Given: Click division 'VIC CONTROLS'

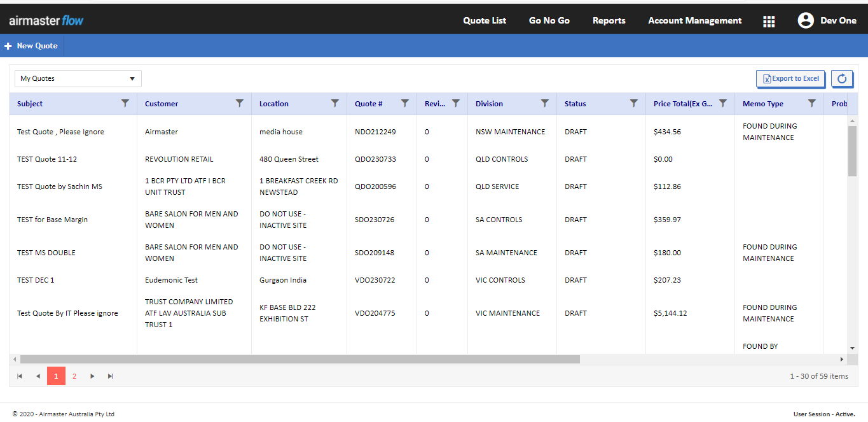Looking at the screenshot, I should (x=500, y=280).
